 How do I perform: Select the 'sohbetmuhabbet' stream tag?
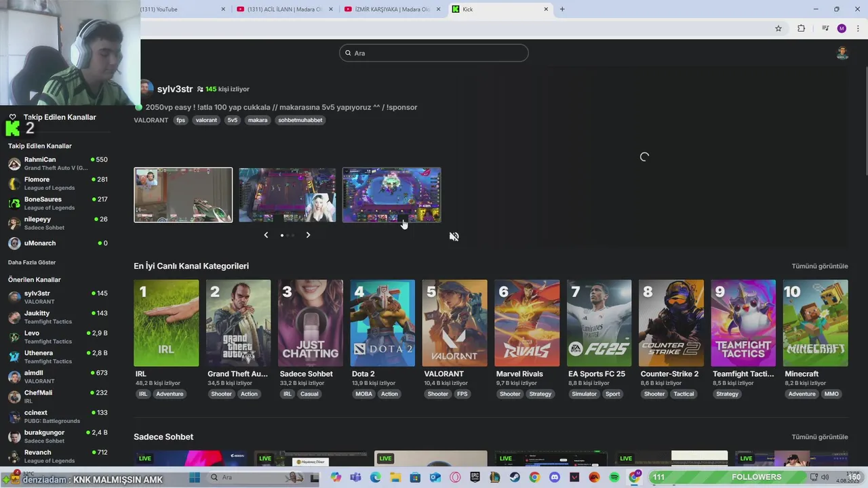[x=300, y=120]
